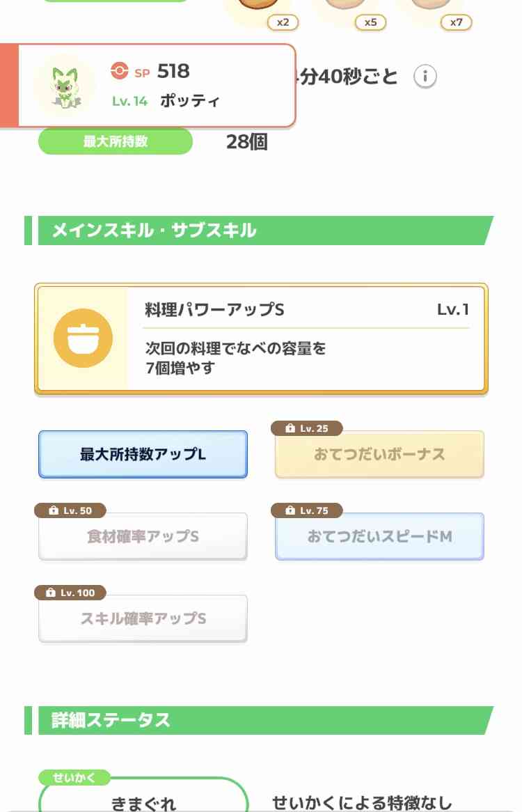
Task: Tap the x5 ingredient count badge
Action: pyautogui.click(x=370, y=22)
